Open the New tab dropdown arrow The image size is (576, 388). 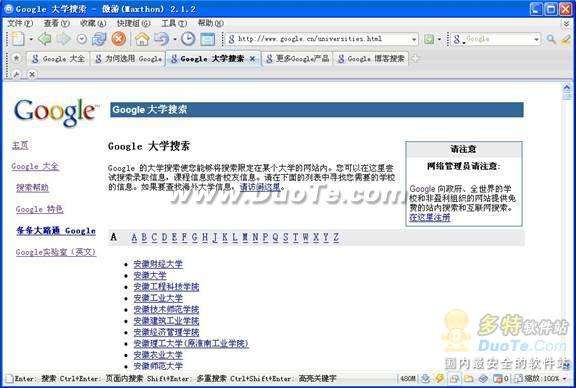point(31,39)
